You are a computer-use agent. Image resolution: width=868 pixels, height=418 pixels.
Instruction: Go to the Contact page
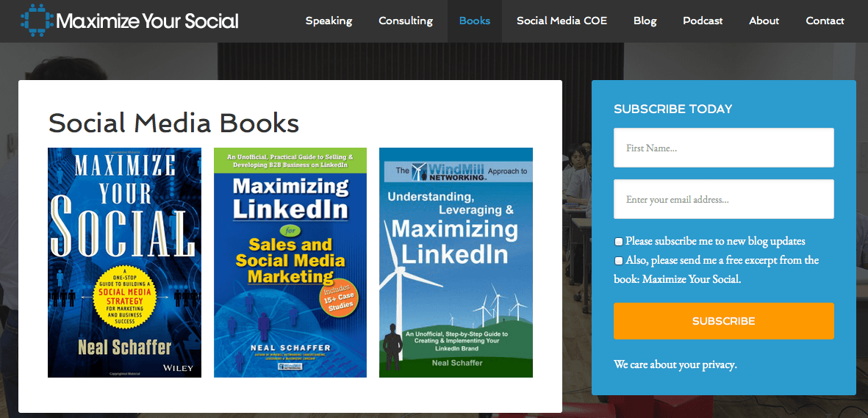coord(825,21)
